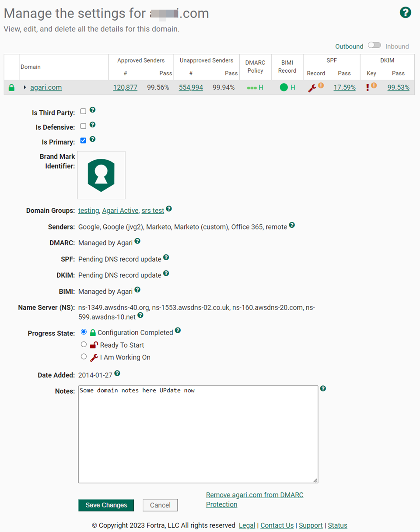420x532 pixels.
Task: Open help icon for SPF Pending DNS update
Action: click(166, 257)
